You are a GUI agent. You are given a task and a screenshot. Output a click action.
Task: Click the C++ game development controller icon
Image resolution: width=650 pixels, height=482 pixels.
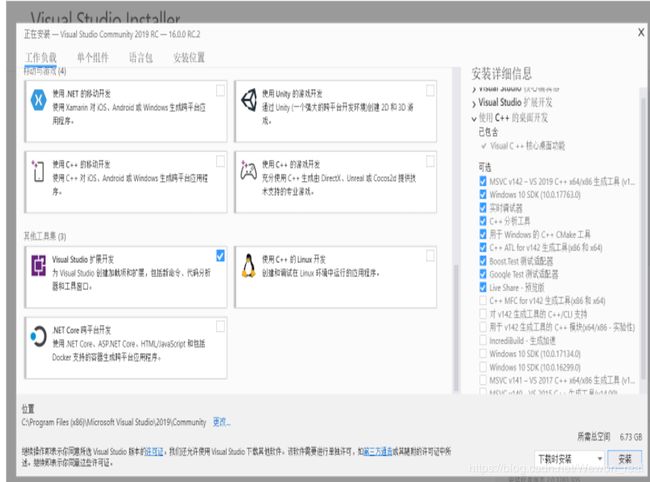pyautogui.click(x=249, y=170)
